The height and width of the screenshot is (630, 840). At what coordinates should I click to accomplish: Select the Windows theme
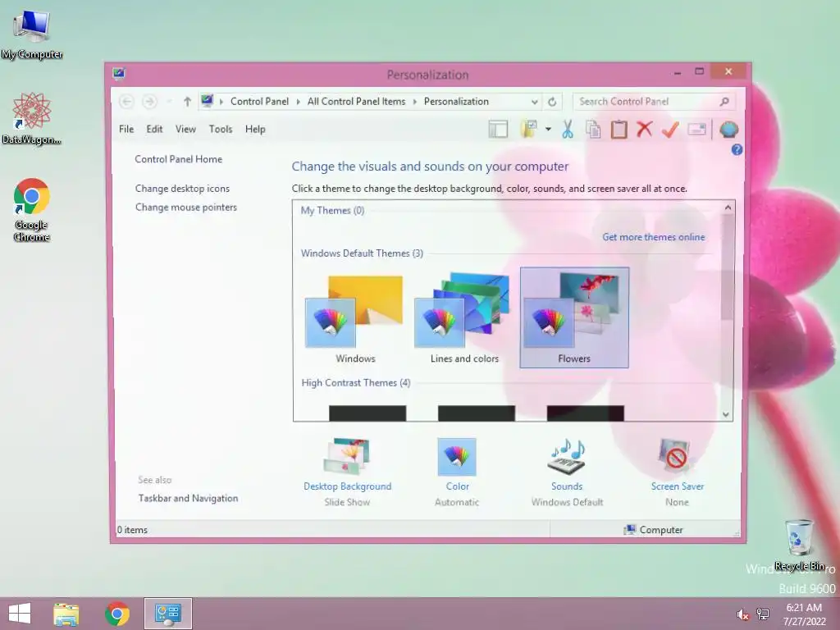(355, 318)
